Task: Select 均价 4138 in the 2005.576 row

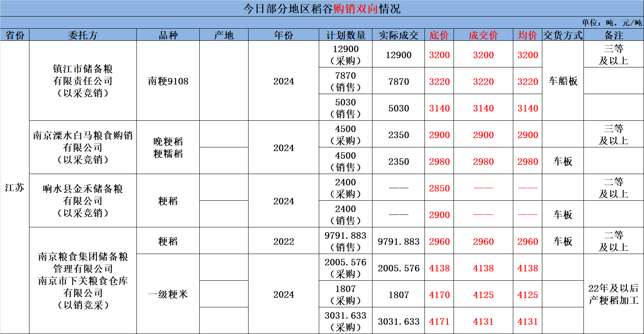Action: 528,268
